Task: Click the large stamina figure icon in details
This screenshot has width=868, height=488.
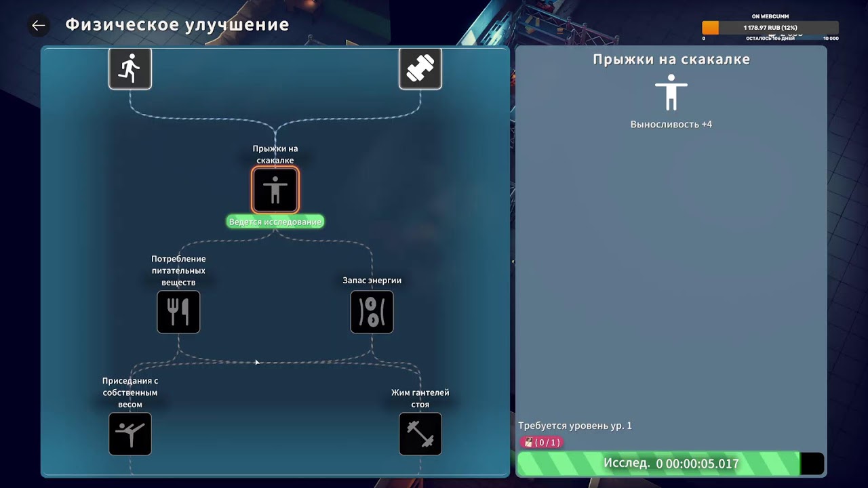Action: [671, 92]
